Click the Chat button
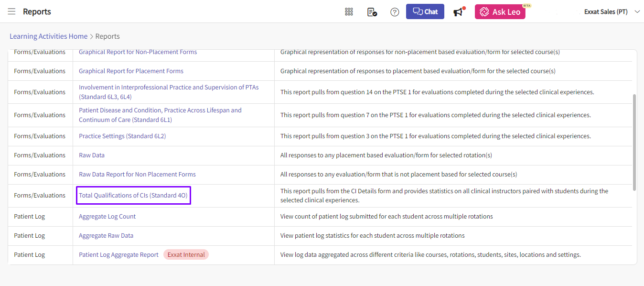Image resolution: width=644 pixels, height=286 pixels. coord(425,11)
